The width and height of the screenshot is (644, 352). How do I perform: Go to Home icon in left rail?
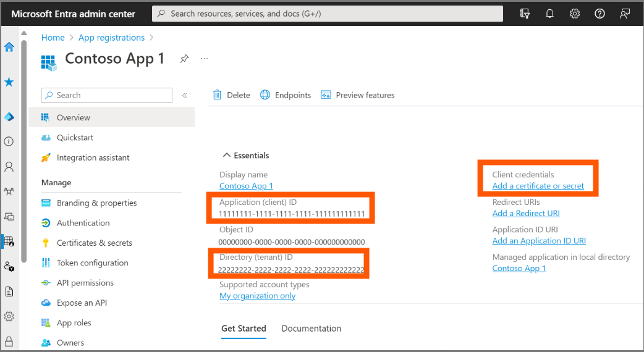[9, 47]
